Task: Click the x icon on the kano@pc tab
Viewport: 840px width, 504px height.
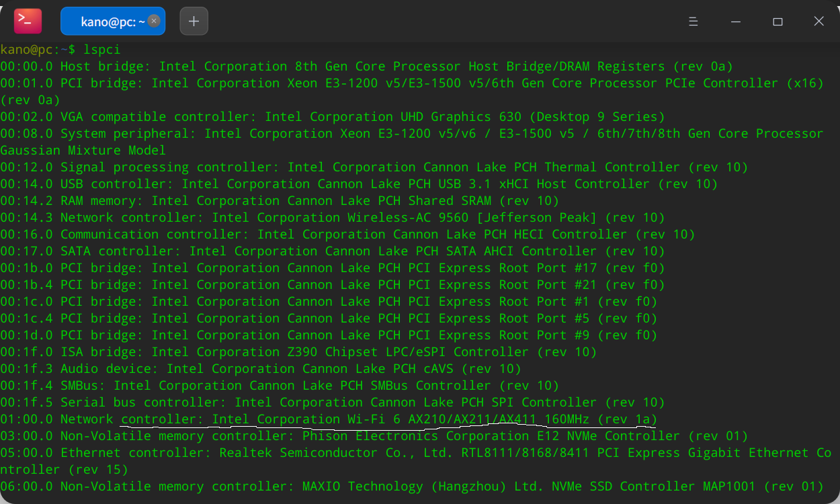Action: 153,21
